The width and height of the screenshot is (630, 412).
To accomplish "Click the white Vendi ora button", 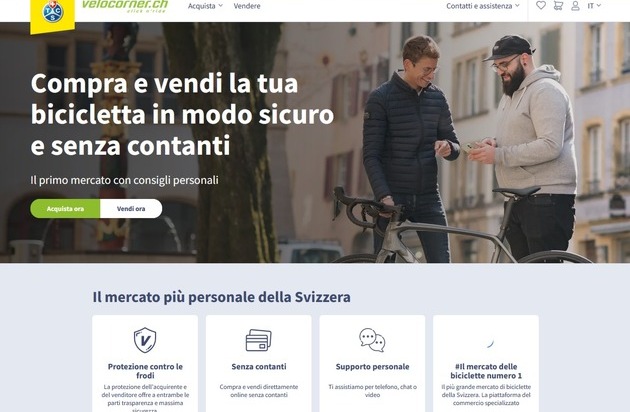I will [131, 209].
